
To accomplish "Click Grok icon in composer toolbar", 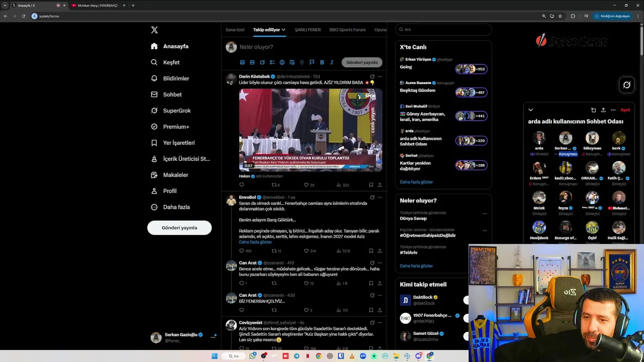I will (x=262, y=62).
